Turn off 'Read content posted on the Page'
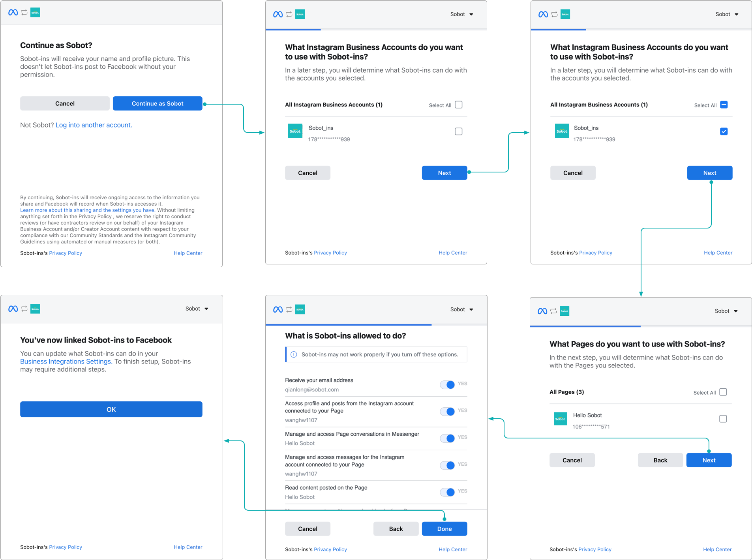Screen dimensions: 752x560 pyautogui.click(x=447, y=492)
